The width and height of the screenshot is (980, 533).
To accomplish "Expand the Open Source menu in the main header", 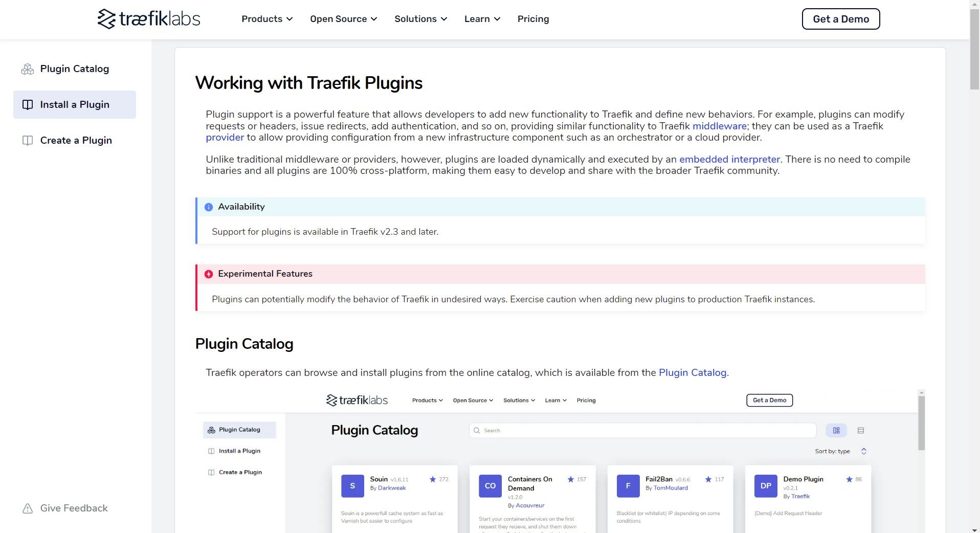I will click(344, 19).
